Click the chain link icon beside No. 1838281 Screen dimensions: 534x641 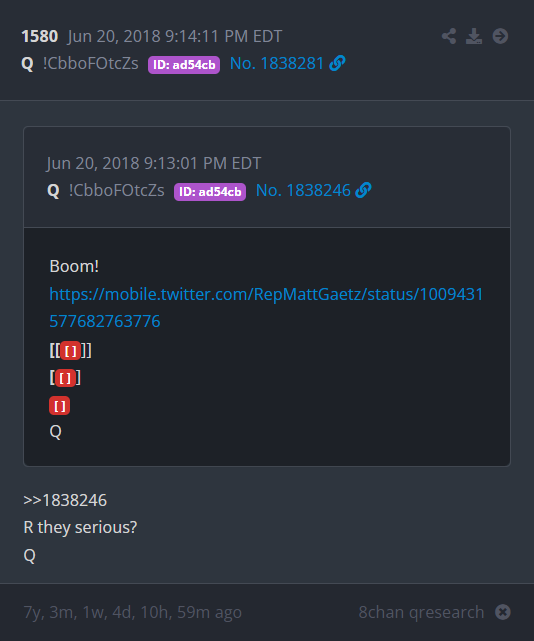[337, 63]
